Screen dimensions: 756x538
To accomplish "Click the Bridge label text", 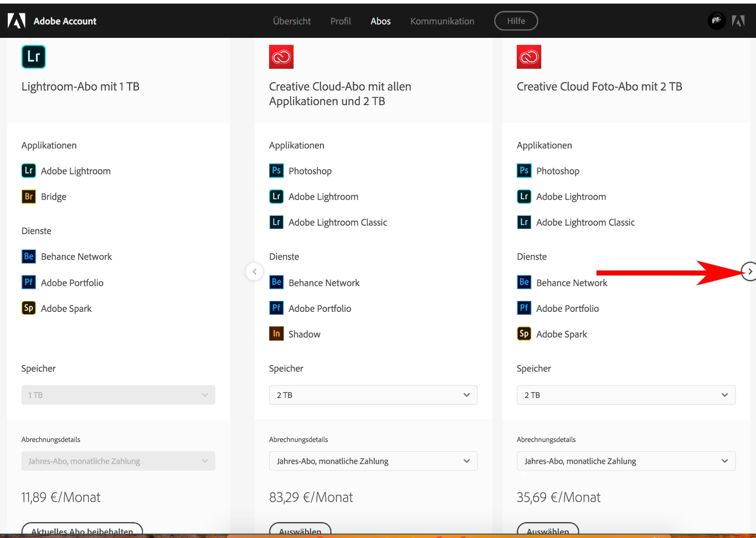I will click(x=54, y=197).
